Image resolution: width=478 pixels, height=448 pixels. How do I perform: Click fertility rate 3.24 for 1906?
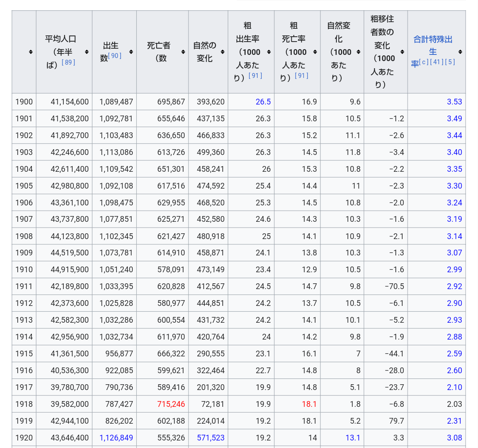click(x=455, y=202)
